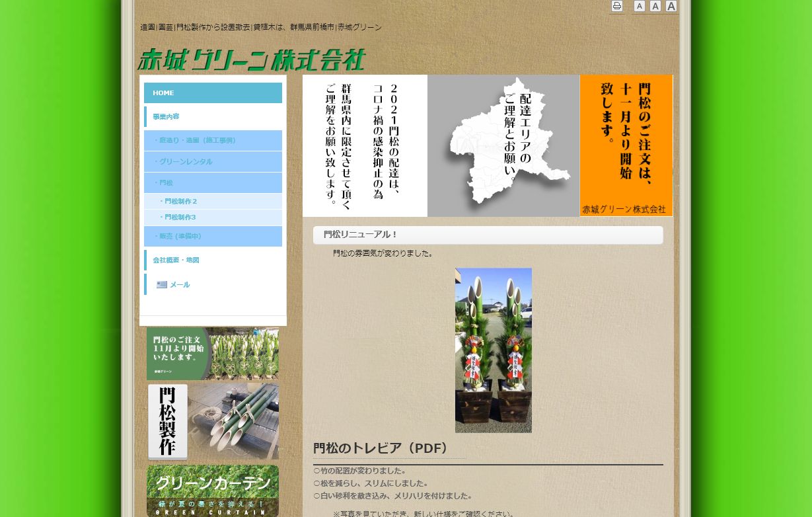Image resolution: width=812 pixels, height=517 pixels.
Task: Open the 門松のご注文 11月より開始 banner
Action: [x=213, y=354]
